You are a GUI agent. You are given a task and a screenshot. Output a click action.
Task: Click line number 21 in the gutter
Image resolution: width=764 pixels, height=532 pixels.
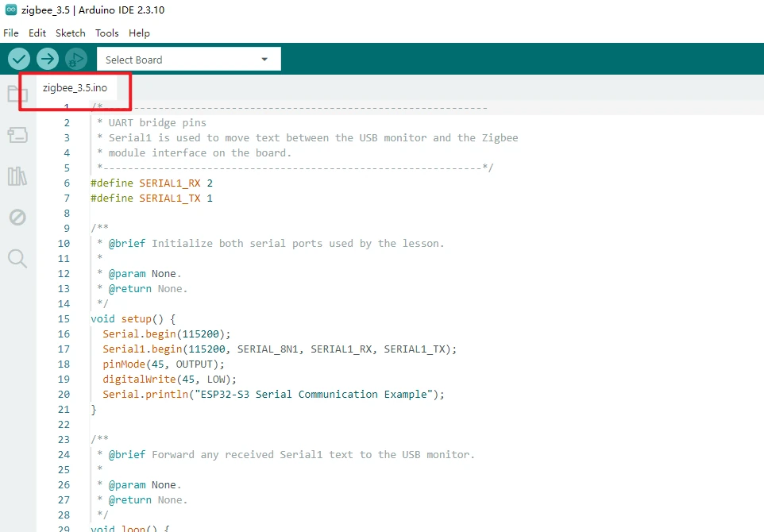64,410
